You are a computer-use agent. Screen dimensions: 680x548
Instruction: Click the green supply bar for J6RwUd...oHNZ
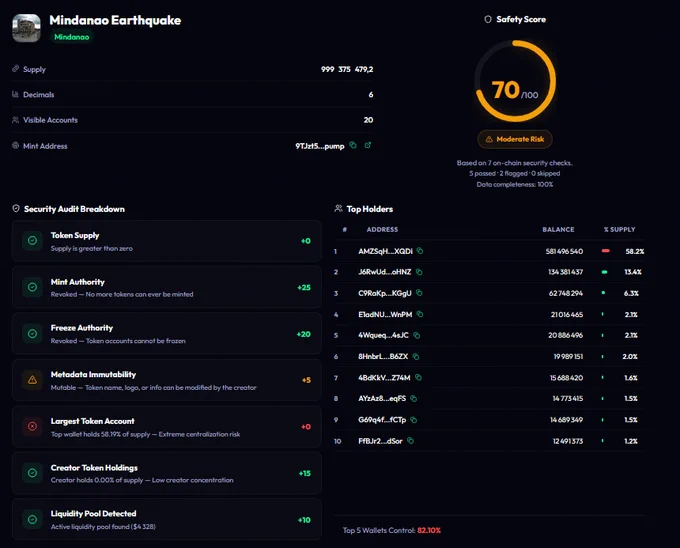[605, 272]
